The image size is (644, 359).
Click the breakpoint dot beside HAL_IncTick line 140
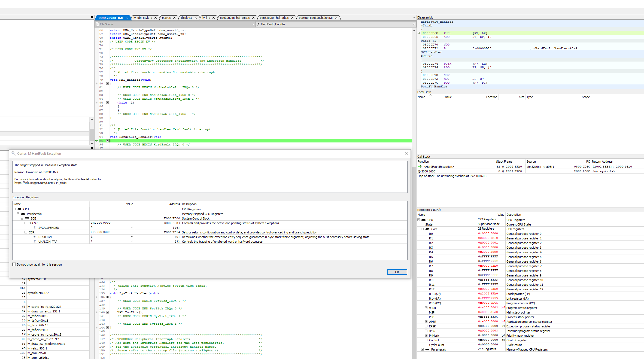tap(97, 312)
